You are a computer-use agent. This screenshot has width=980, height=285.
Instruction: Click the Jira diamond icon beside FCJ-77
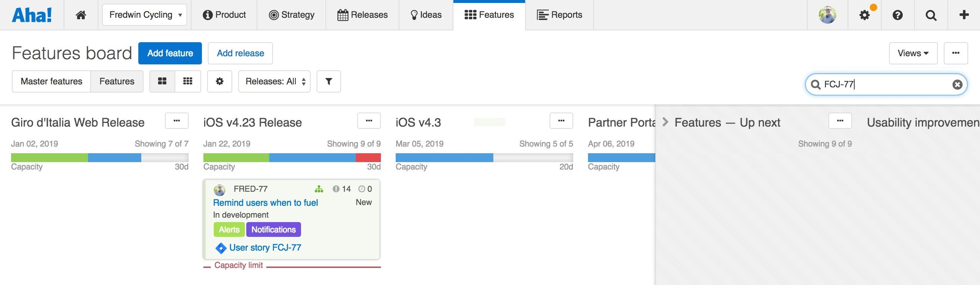coord(221,248)
